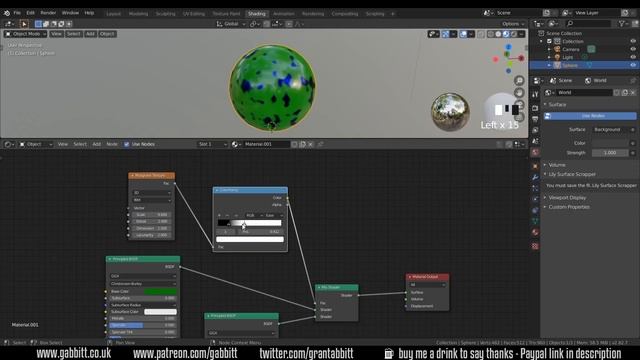This screenshot has height=360, width=640.
Task: Open the viewport Object menu
Action: [107, 34]
